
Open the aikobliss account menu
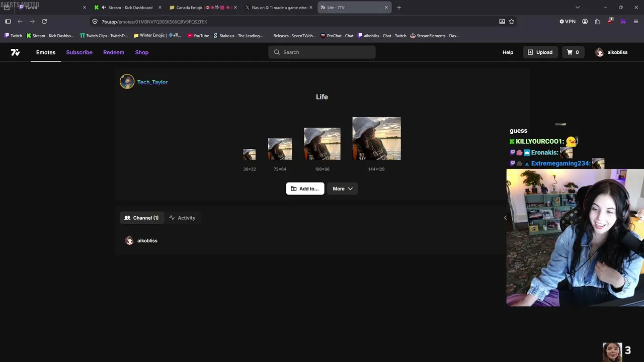611,52
